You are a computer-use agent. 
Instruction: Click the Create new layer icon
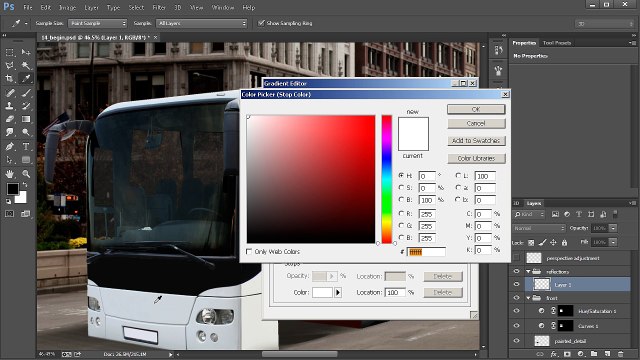coord(607,354)
